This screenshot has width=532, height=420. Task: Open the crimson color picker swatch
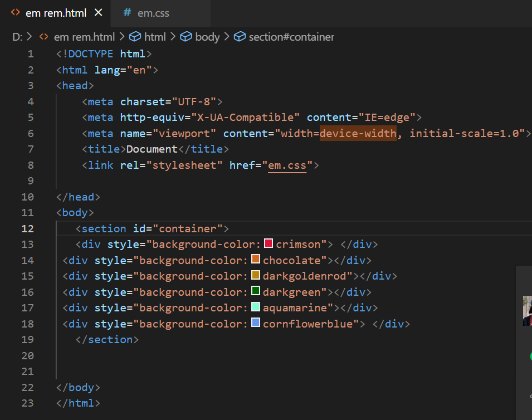pyautogui.click(x=269, y=243)
